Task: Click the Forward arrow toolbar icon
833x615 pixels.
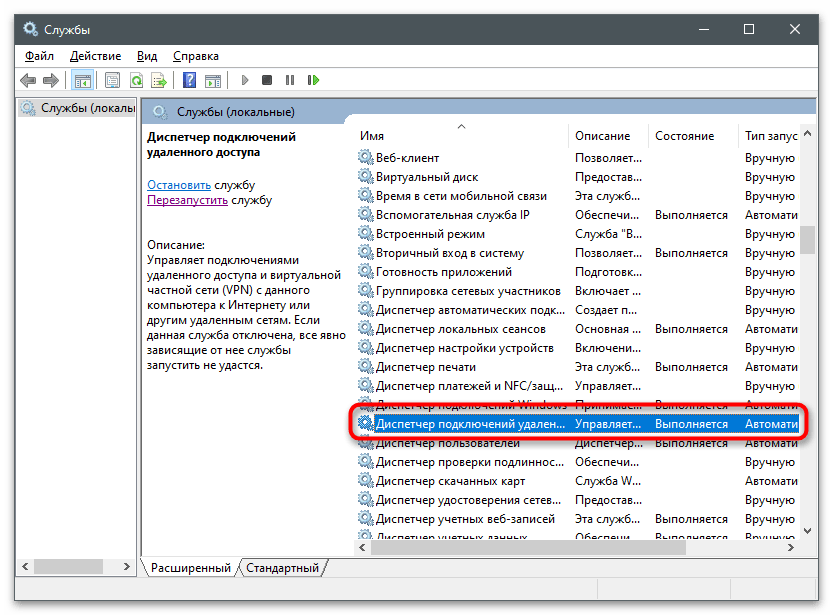Action: click(x=50, y=80)
